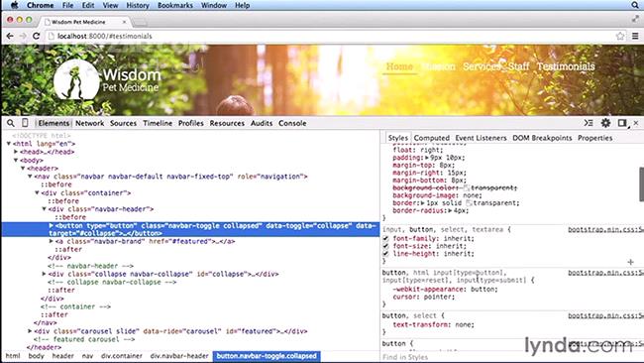Open the Resources panel
This screenshot has height=363, width=644.
227,123
